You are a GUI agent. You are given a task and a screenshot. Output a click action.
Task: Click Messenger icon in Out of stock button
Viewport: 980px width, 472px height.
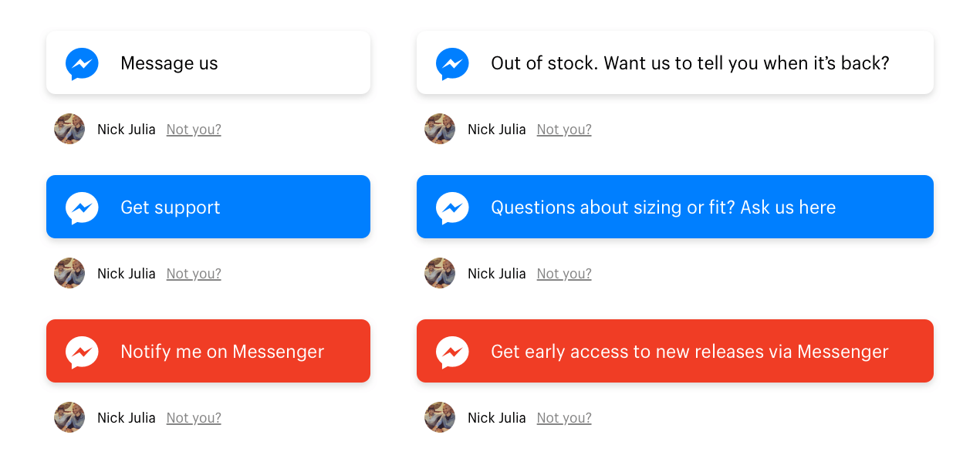[x=452, y=64]
